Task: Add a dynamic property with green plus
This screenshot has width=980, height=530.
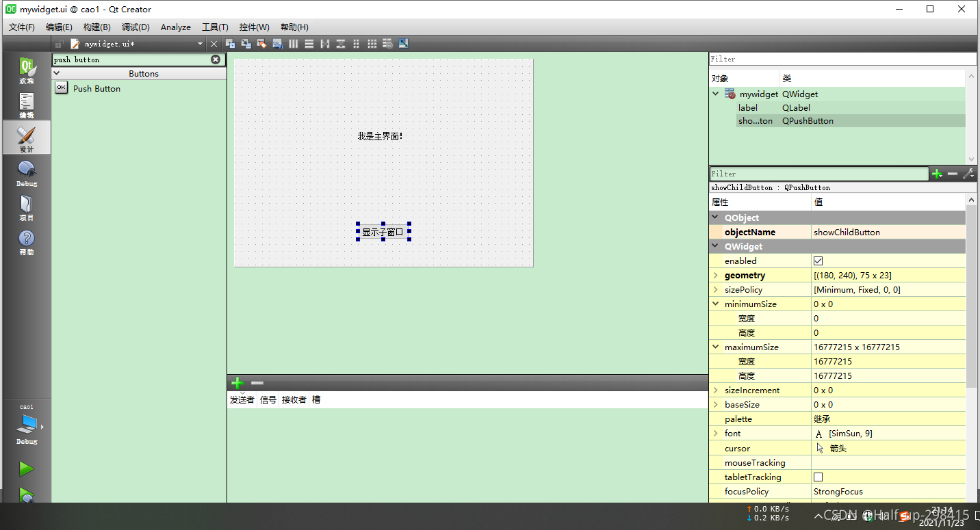Action: click(938, 174)
